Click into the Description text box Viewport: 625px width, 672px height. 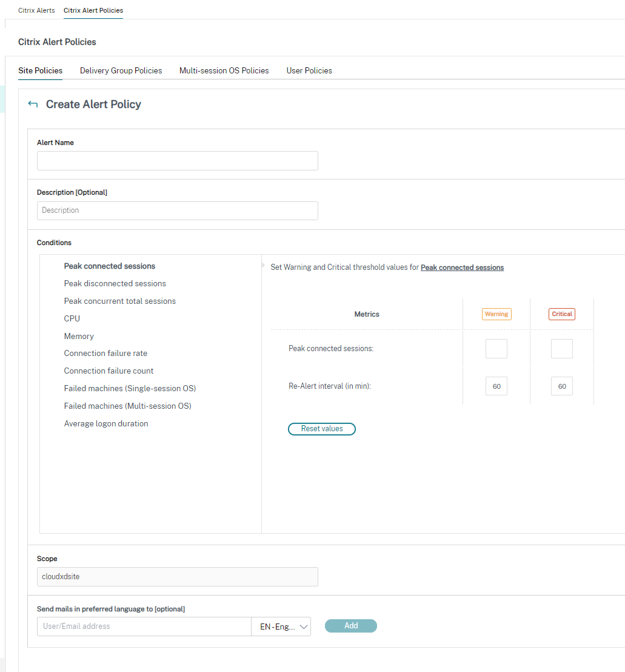tap(177, 210)
